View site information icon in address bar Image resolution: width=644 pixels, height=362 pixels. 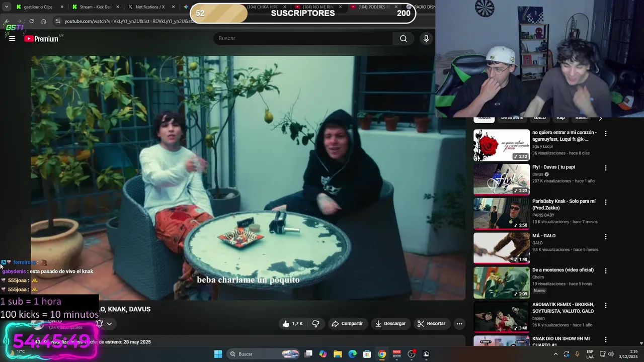point(58,21)
